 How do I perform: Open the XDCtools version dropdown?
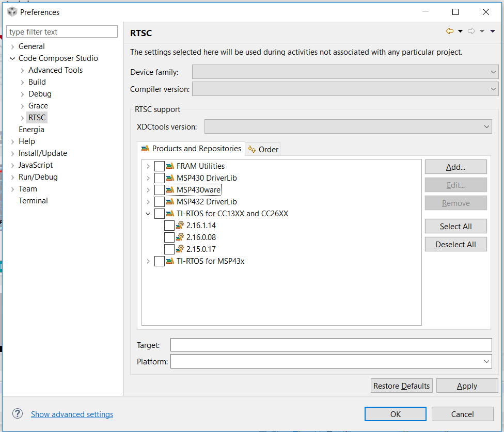coord(348,126)
